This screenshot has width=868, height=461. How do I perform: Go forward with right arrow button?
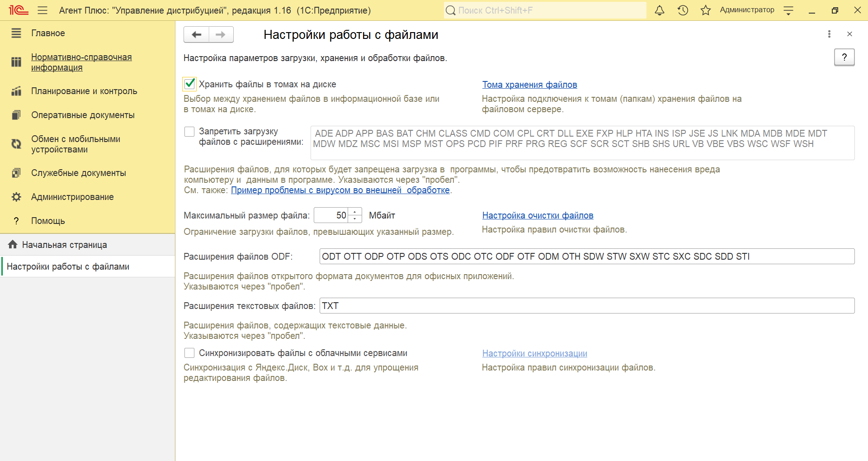(221, 34)
